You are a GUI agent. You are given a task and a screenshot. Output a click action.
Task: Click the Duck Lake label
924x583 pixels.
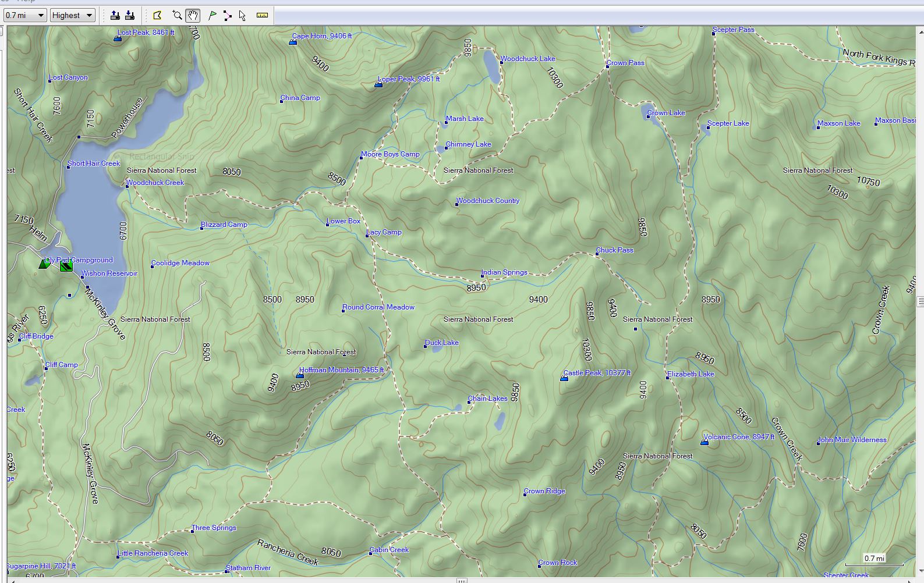(x=442, y=343)
